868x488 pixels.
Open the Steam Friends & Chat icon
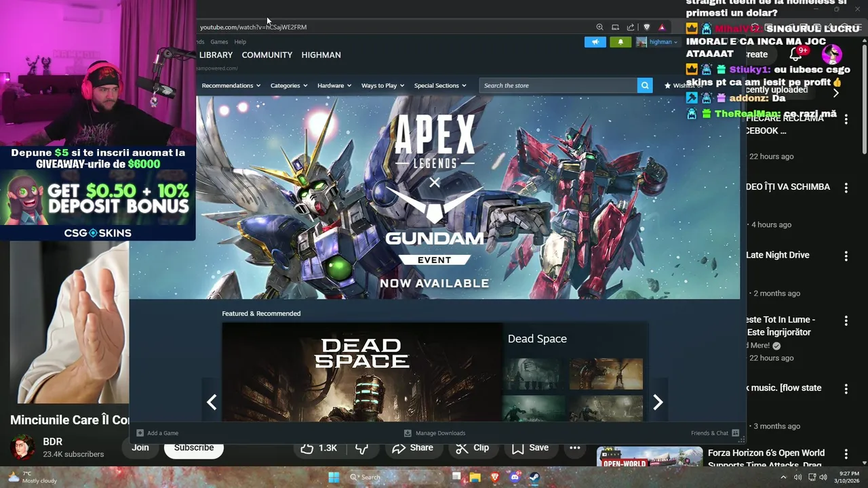tap(735, 433)
